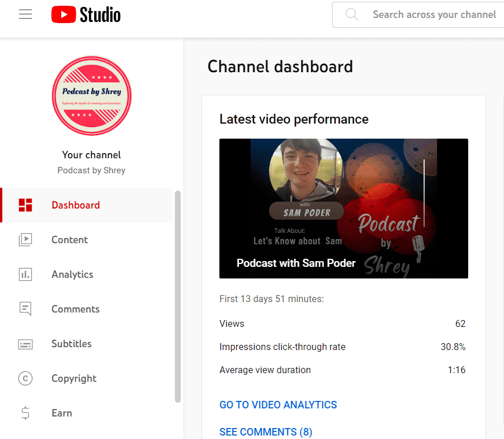Select the Analytics text label in sidebar
The width and height of the screenshot is (504, 439).
point(72,274)
